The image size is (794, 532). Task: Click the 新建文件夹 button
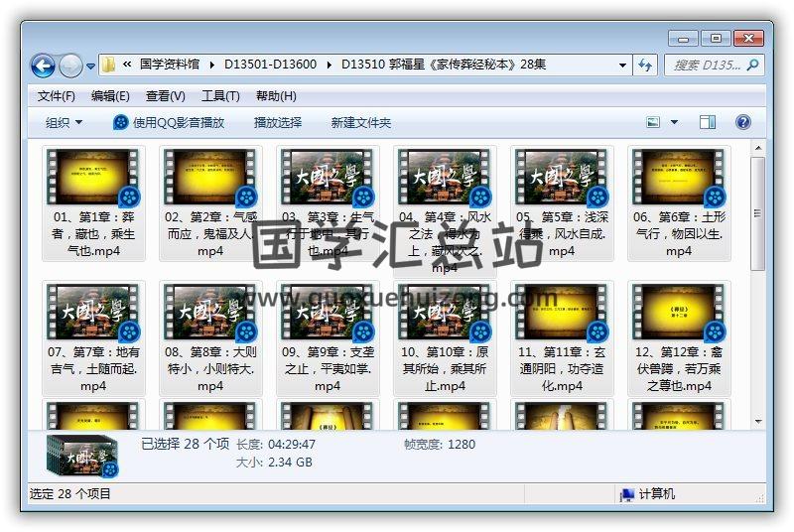[x=360, y=122]
